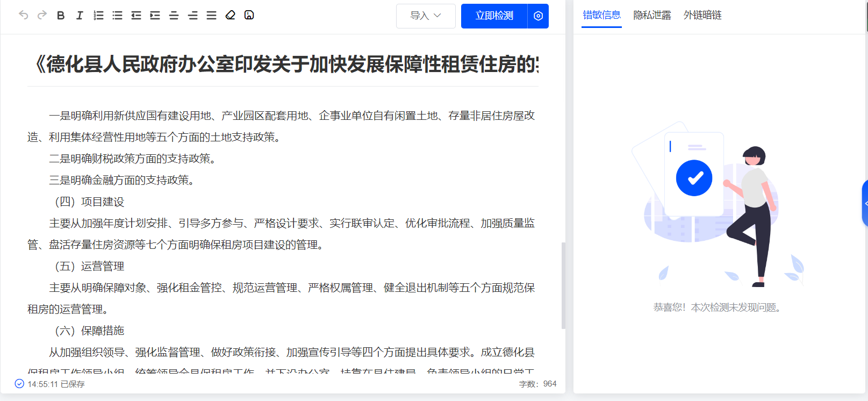Viewport: 868px width, 401px height.
Task: Align text to the right
Action: pos(192,16)
